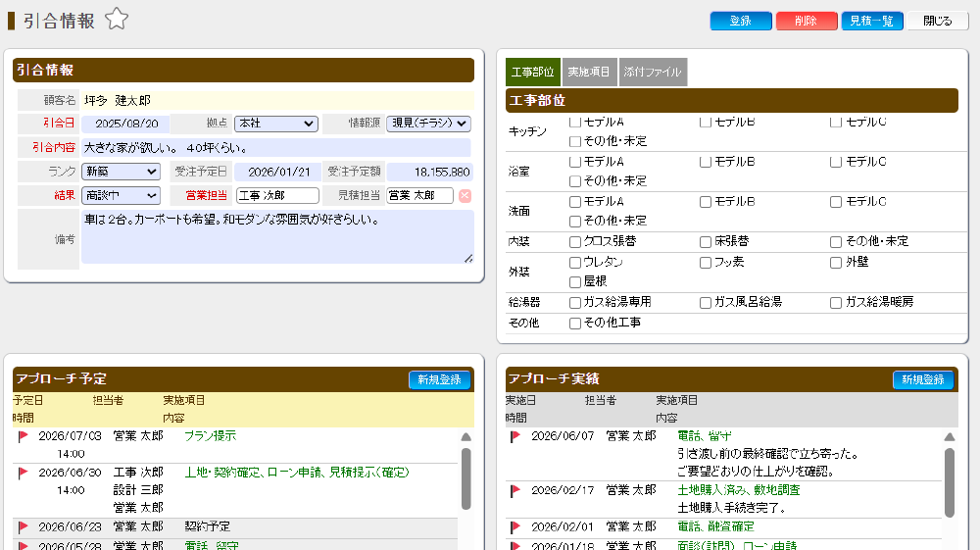The width and height of the screenshot is (980, 550).
Task: Check フッ素 checkbox
Action: (705, 263)
